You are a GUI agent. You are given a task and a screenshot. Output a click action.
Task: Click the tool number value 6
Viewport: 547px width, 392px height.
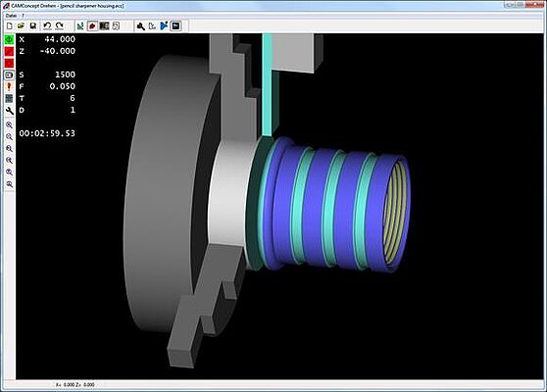click(73, 98)
